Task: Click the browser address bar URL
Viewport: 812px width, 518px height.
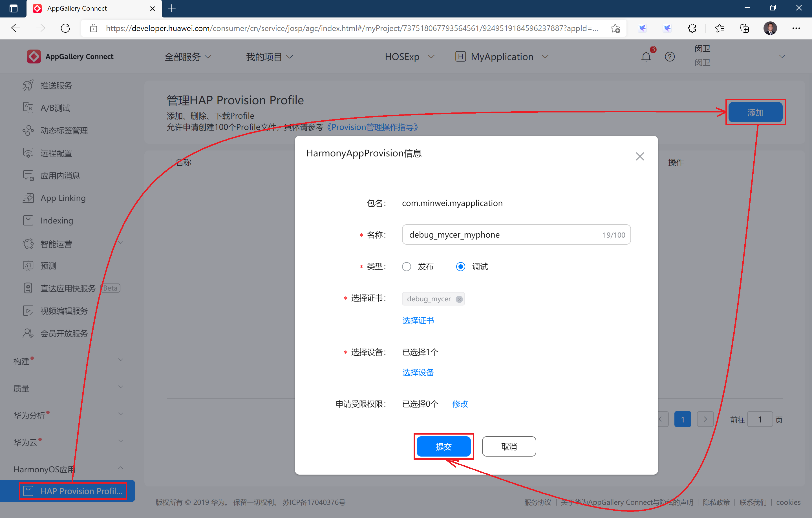Action: pos(352,28)
